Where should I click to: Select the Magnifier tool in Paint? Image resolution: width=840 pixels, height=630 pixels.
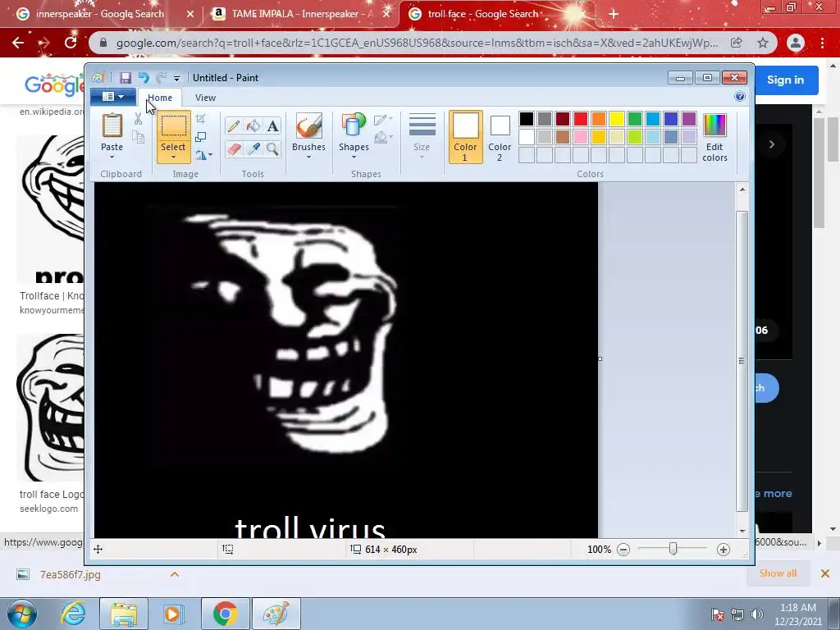click(x=272, y=149)
